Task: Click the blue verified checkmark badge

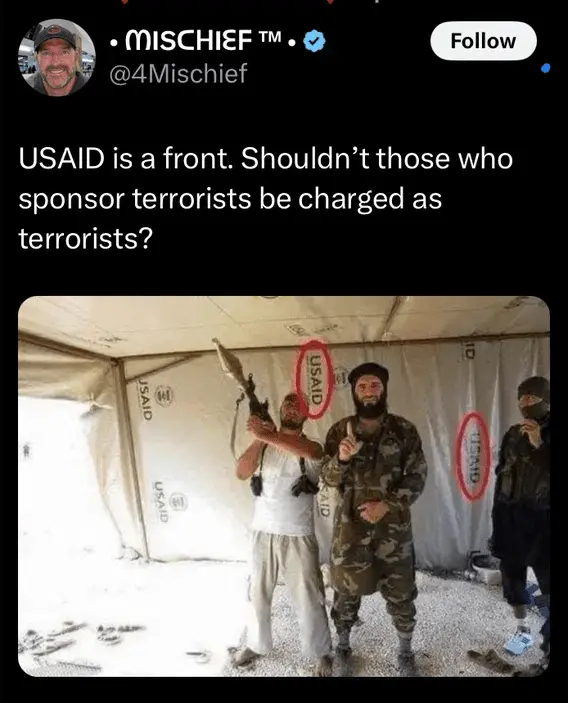Action: [315, 42]
